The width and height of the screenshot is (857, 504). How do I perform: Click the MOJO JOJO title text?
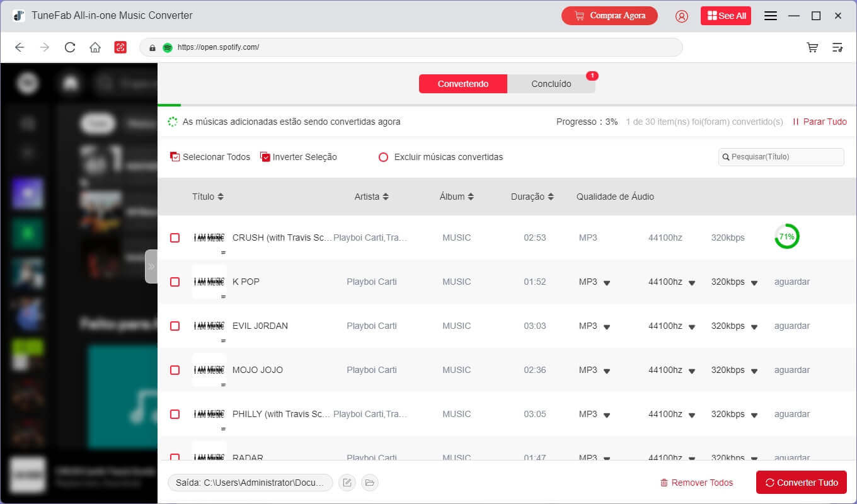coord(258,370)
